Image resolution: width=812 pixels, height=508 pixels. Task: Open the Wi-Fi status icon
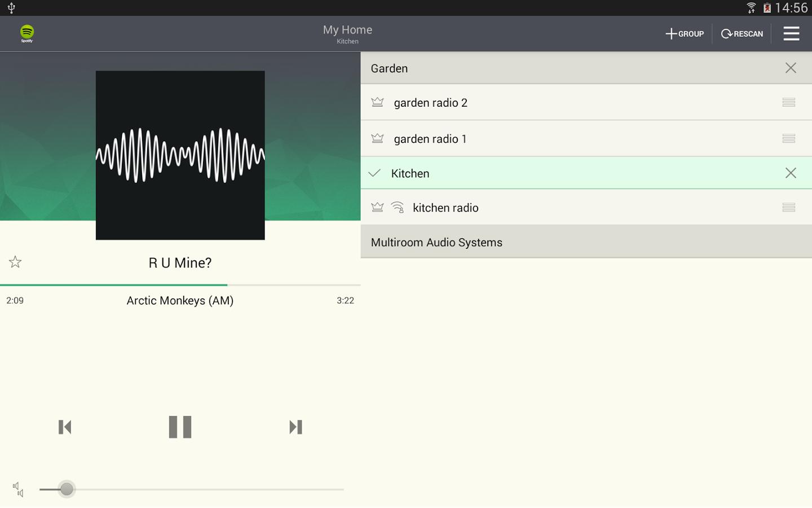tap(751, 8)
